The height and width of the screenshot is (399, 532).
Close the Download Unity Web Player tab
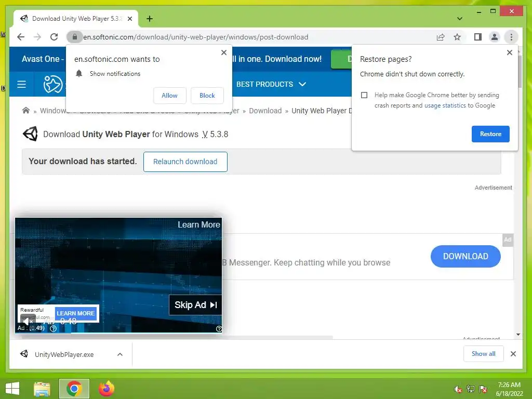click(129, 19)
